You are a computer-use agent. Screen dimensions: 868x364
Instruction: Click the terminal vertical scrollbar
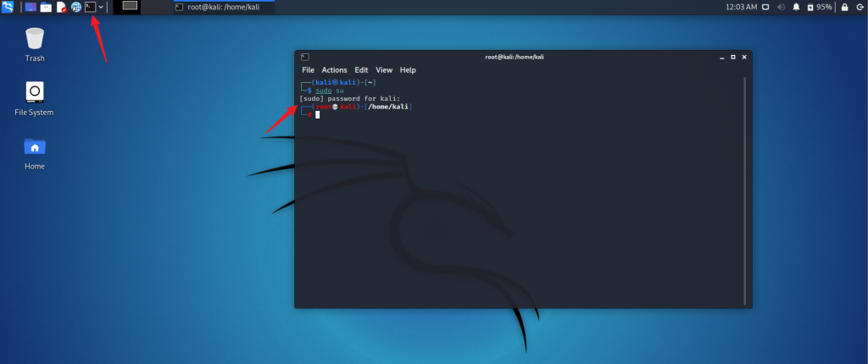[x=745, y=190]
